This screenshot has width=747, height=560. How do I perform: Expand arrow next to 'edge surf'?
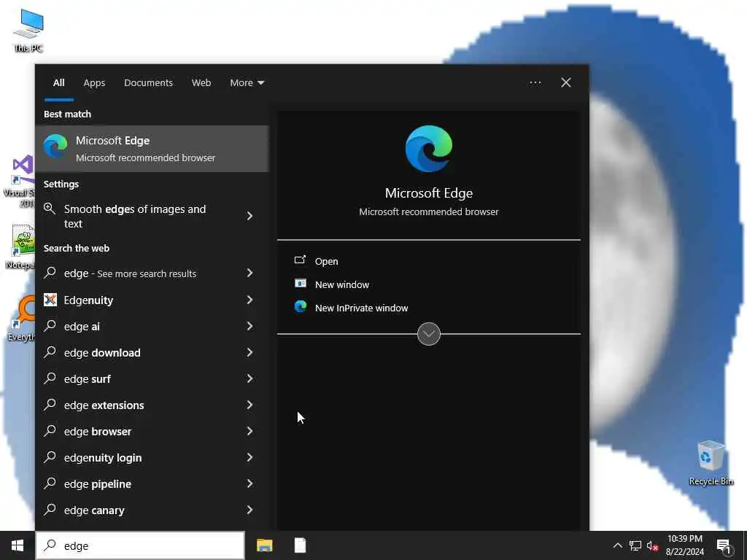click(x=249, y=378)
